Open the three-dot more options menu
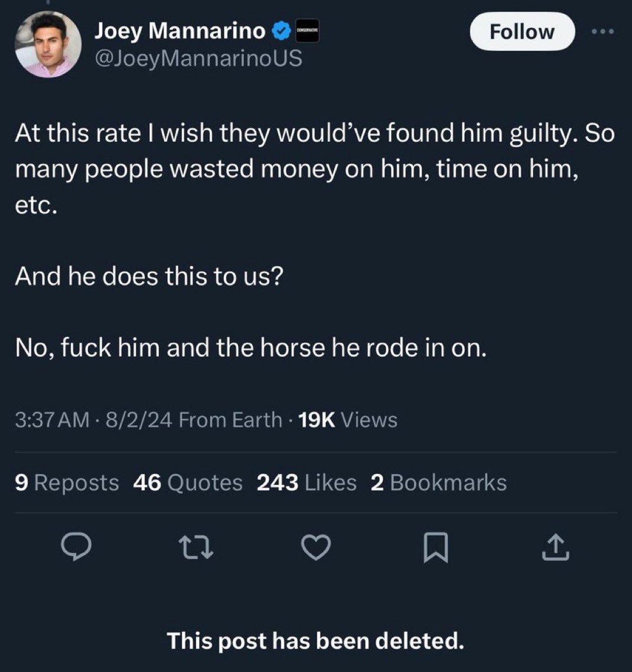 (x=603, y=32)
